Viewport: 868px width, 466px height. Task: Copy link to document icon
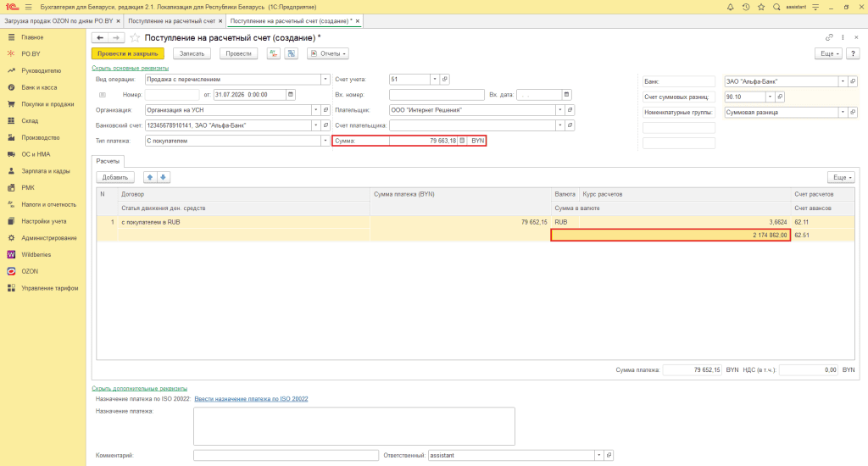pos(829,37)
